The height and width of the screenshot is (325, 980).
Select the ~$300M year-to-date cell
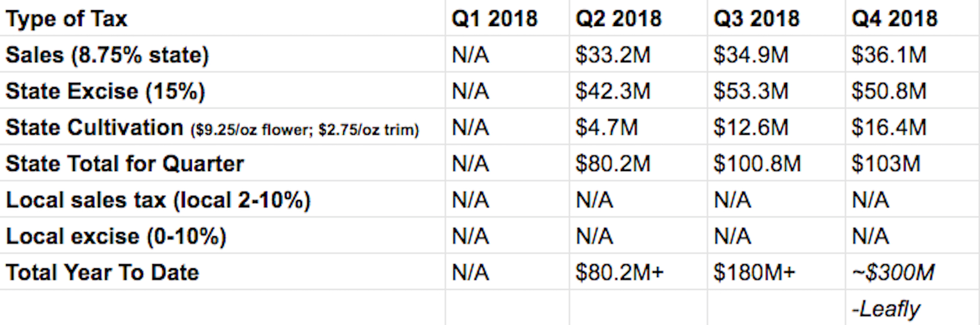pyautogui.click(x=893, y=272)
